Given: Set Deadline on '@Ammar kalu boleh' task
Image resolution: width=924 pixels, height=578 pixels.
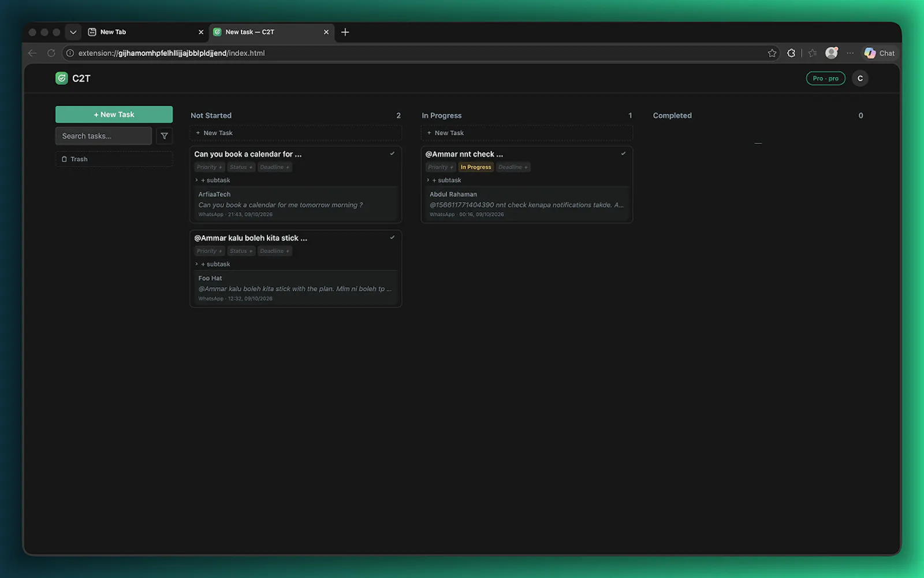Looking at the screenshot, I should point(274,251).
